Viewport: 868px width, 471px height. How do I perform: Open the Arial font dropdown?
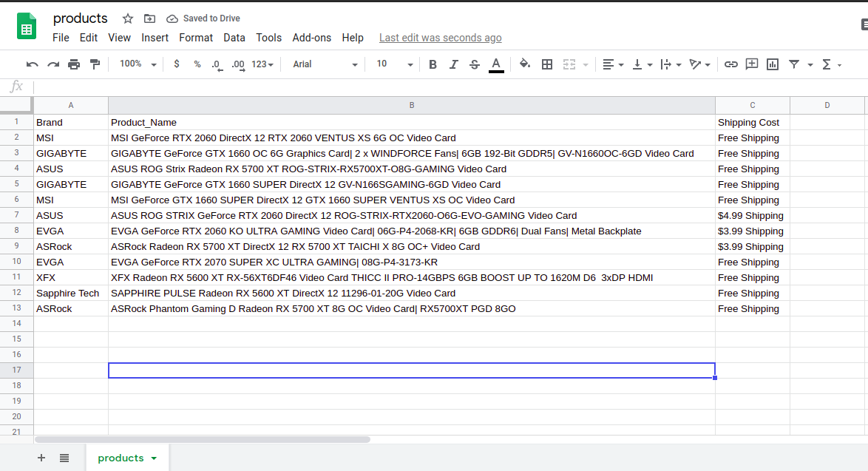pyautogui.click(x=325, y=64)
